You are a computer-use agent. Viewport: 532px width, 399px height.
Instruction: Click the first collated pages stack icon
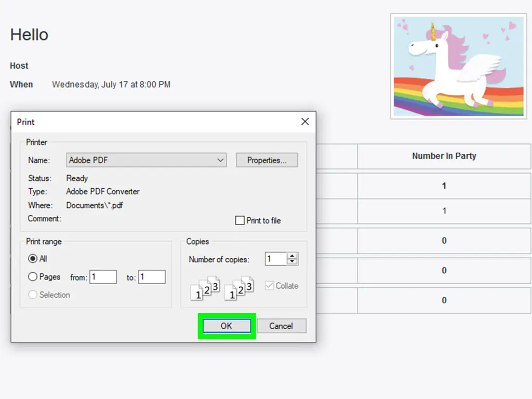coord(205,288)
